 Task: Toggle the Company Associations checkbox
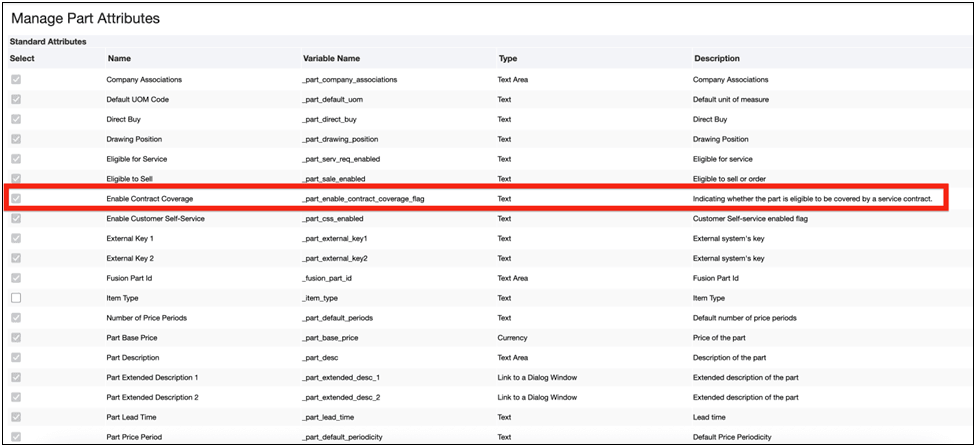(x=16, y=80)
